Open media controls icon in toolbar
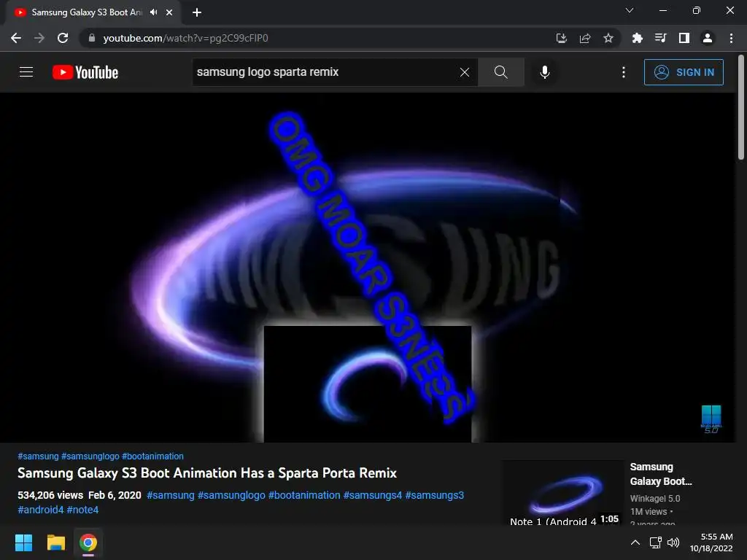 point(661,38)
